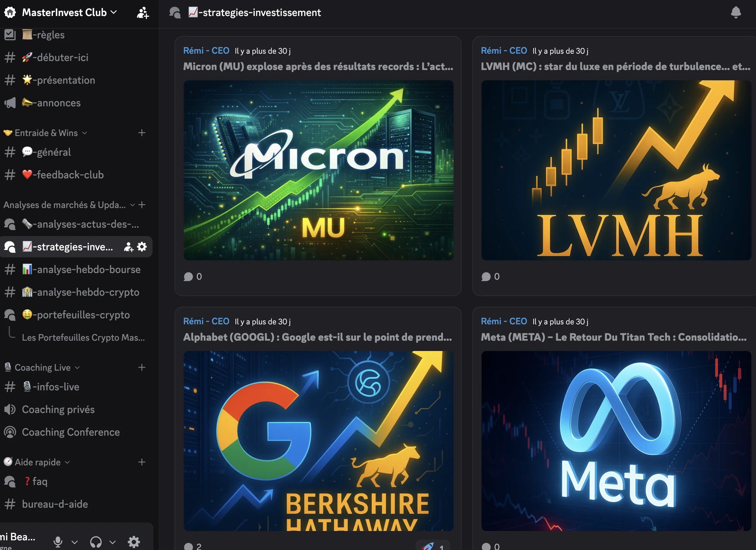This screenshot has width=756, height=550.
Task: Open Micron (MU) post title
Action: 318,67
